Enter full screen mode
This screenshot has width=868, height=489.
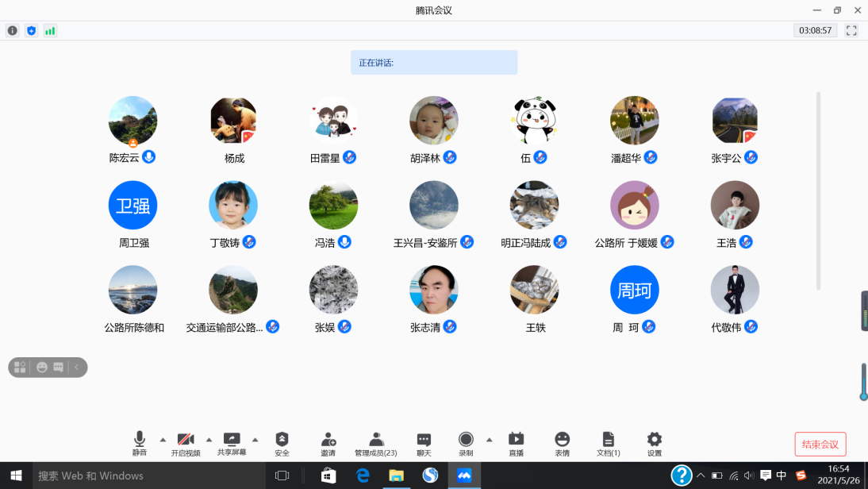pyautogui.click(x=851, y=31)
